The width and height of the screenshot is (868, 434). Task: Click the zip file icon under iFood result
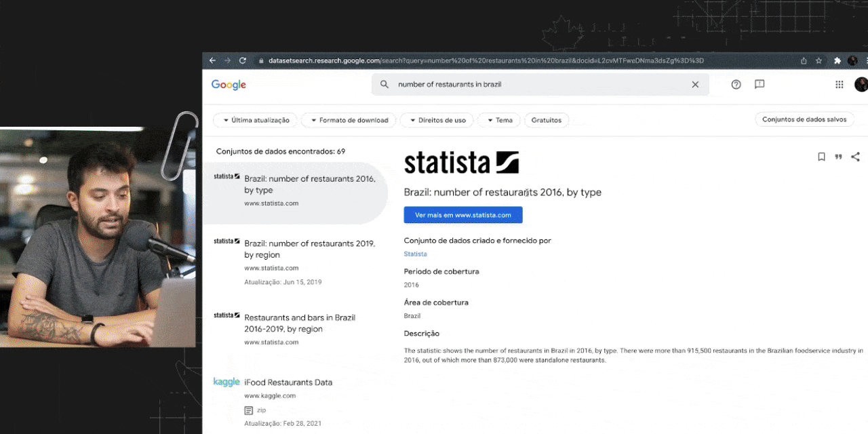tap(248, 410)
